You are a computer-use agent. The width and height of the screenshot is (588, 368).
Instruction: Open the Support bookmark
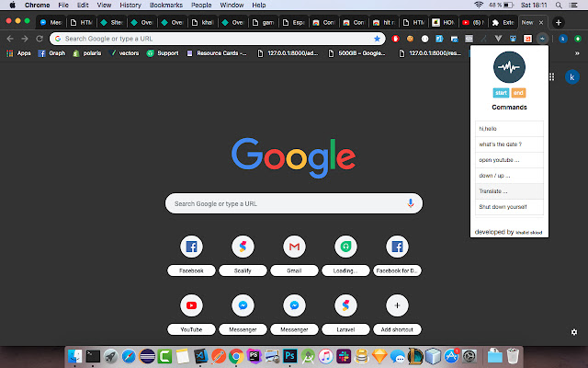pos(163,53)
